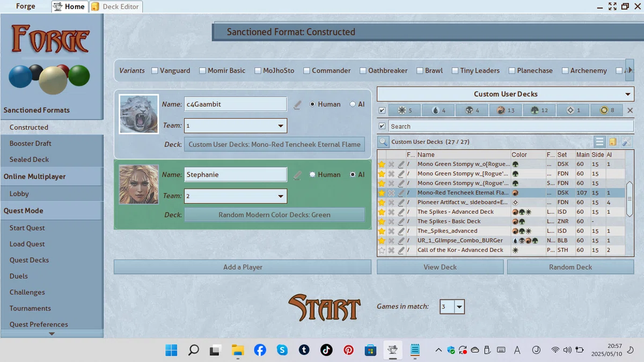
Task: Open Lobby under Online Multiplayer
Action: pyautogui.click(x=52, y=194)
